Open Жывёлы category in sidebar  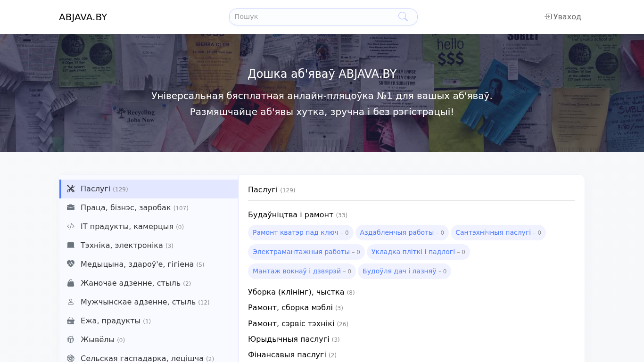pyautogui.click(x=149, y=340)
